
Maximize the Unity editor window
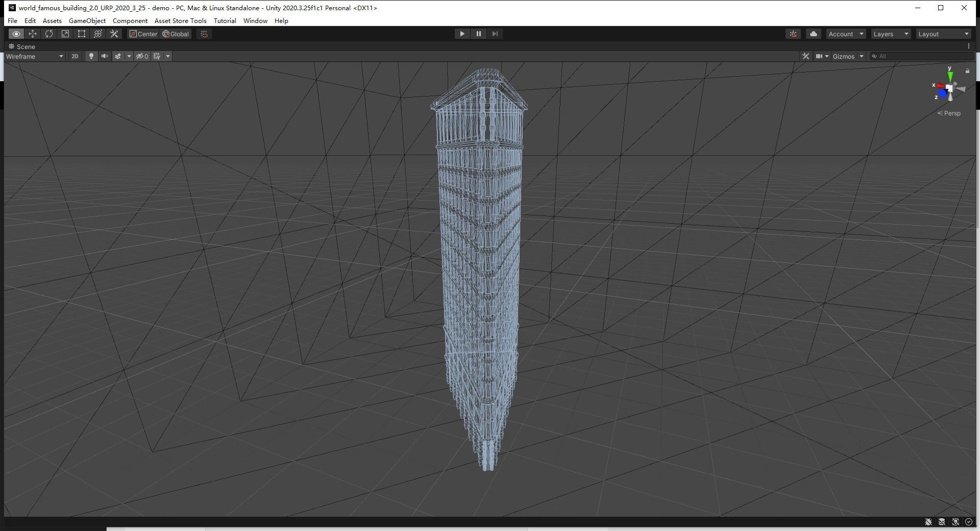(941, 8)
